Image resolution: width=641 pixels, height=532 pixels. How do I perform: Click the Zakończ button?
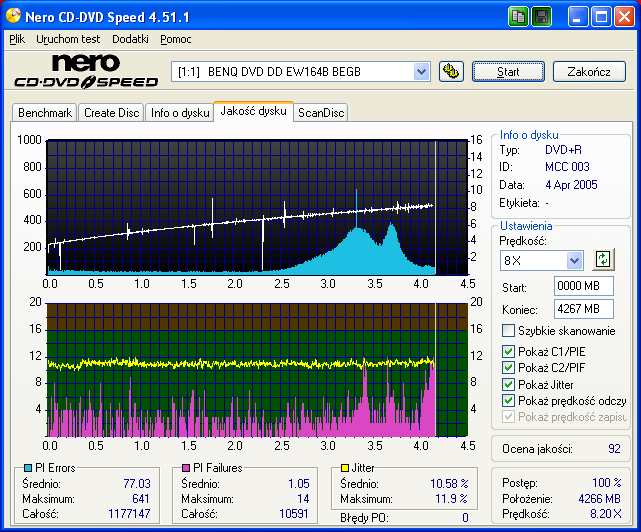[x=589, y=72]
